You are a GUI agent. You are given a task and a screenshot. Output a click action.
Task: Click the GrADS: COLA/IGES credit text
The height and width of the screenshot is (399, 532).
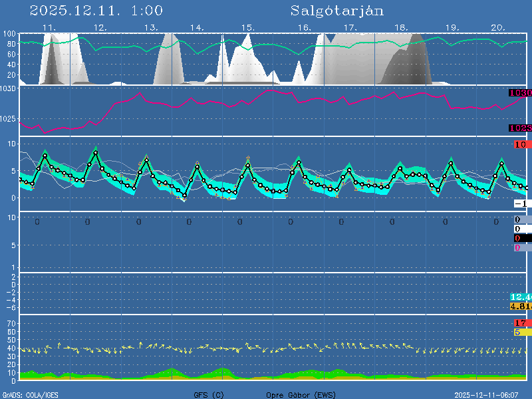(30, 395)
